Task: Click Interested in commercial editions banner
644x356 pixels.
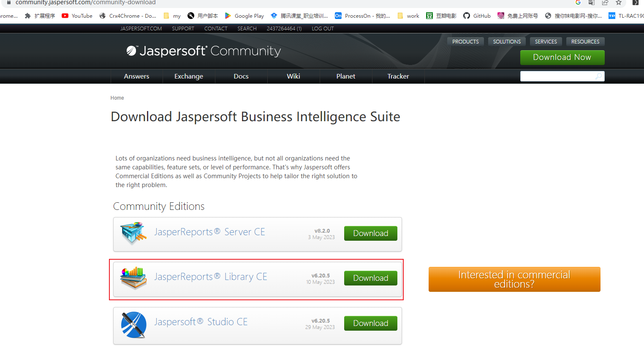Action: [x=514, y=279]
